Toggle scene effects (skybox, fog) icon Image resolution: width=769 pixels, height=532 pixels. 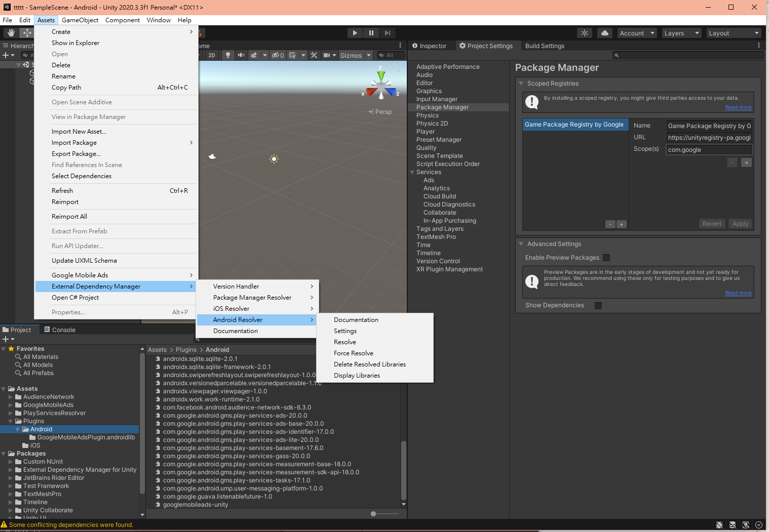254,55
